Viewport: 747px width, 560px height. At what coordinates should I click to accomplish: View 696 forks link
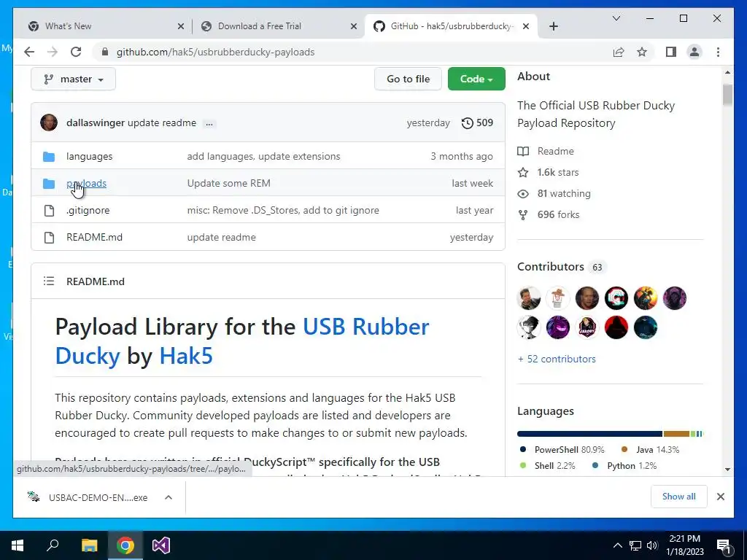pyautogui.click(x=549, y=215)
